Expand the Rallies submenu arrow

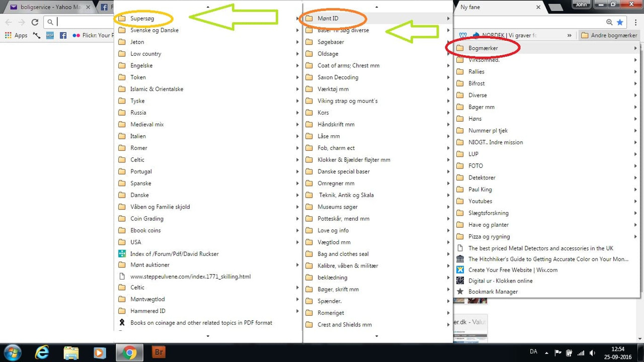point(635,72)
